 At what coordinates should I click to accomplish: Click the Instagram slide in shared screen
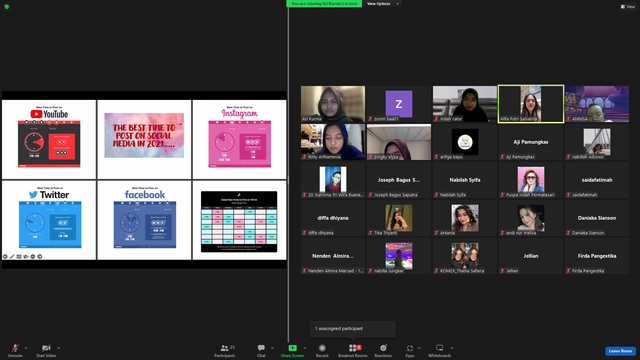pos(240,139)
